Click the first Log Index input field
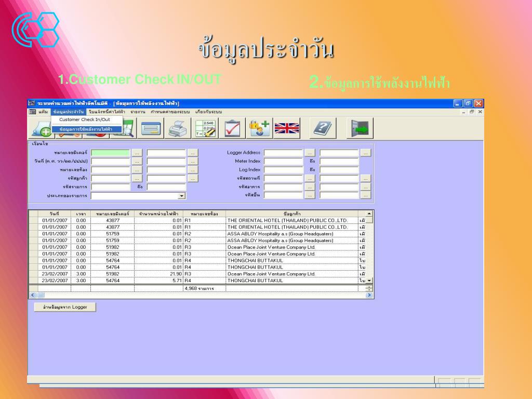532x399 pixels. (283, 170)
